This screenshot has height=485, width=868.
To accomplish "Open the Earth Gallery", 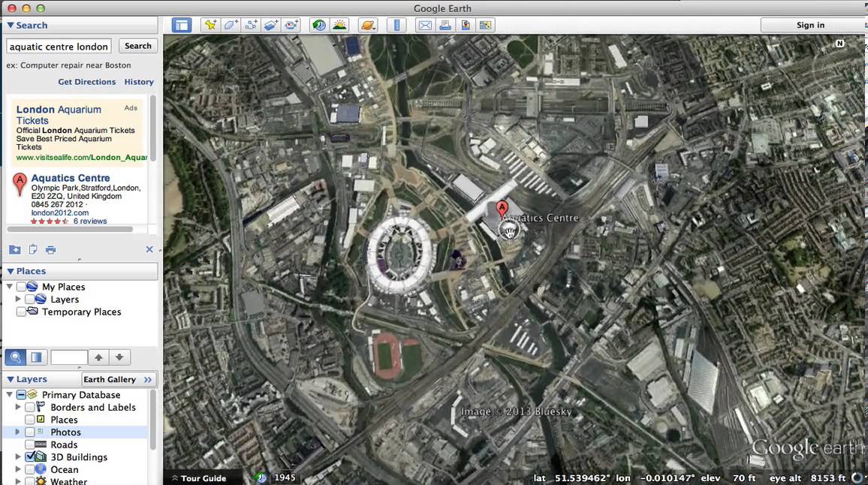I will pyautogui.click(x=119, y=379).
